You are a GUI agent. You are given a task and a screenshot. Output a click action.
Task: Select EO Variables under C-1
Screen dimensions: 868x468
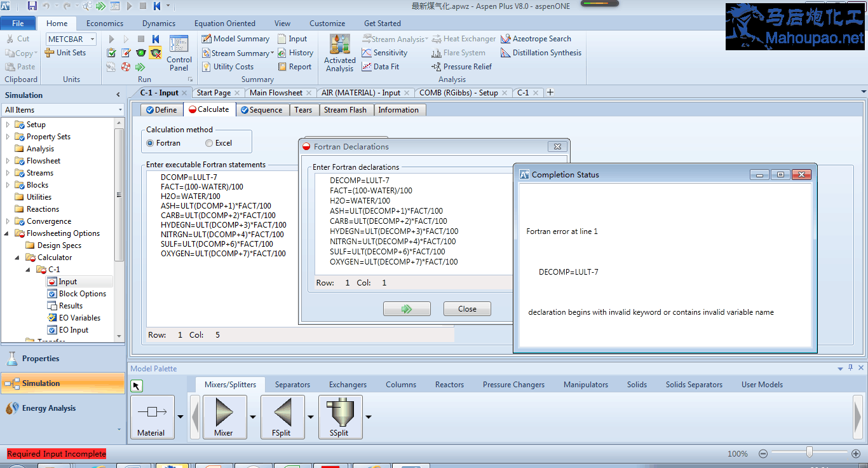click(x=79, y=318)
